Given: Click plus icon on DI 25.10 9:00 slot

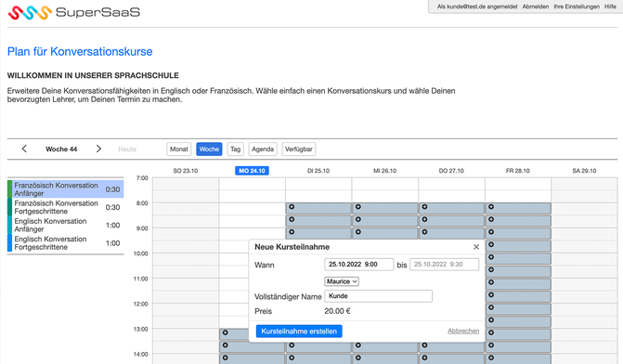Looking at the screenshot, I should tap(292, 231).
